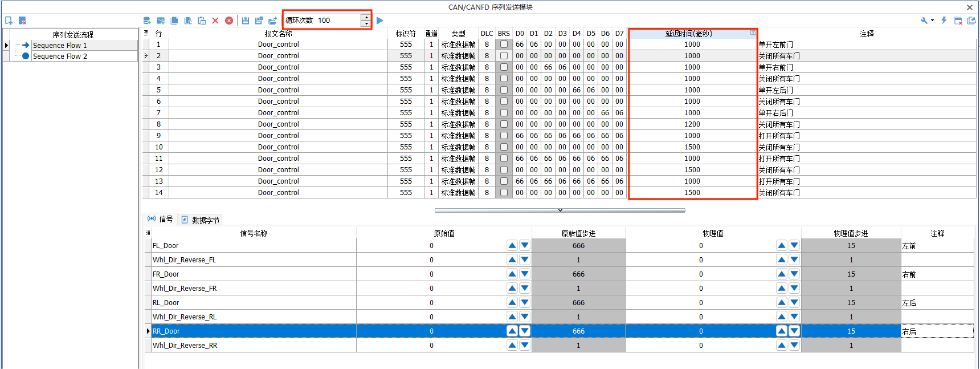Select type cell 标准数据帧 in row 4
980x369 pixels.
tap(458, 79)
